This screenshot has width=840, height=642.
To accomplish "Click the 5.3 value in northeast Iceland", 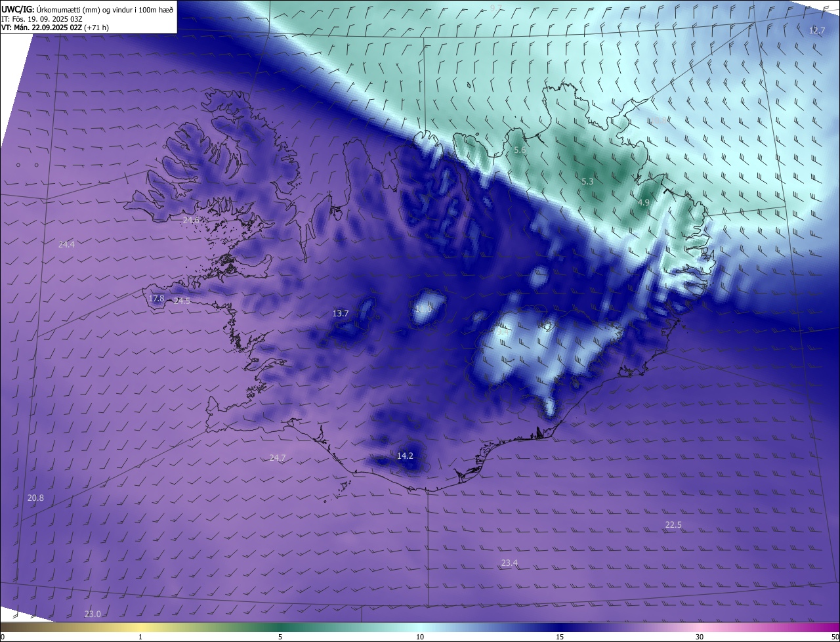I will [x=587, y=181].
